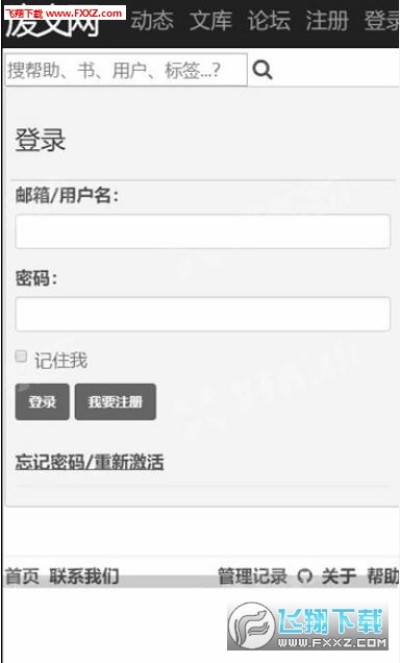
Task: Open the 联系我们 footer link
Action: (84, 576)
